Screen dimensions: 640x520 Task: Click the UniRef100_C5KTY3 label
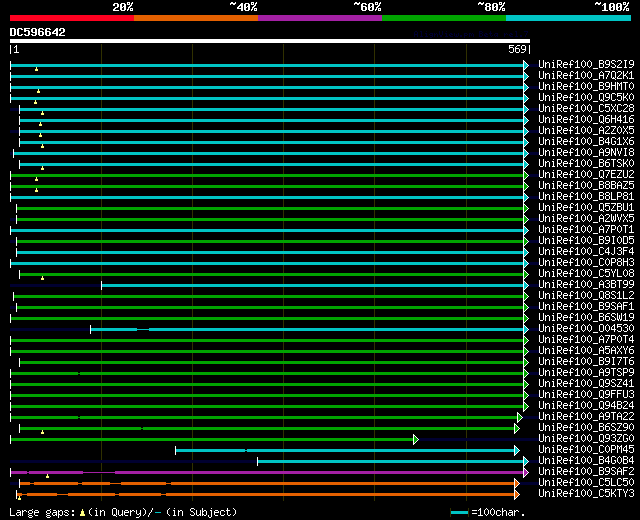coord(586,494)
